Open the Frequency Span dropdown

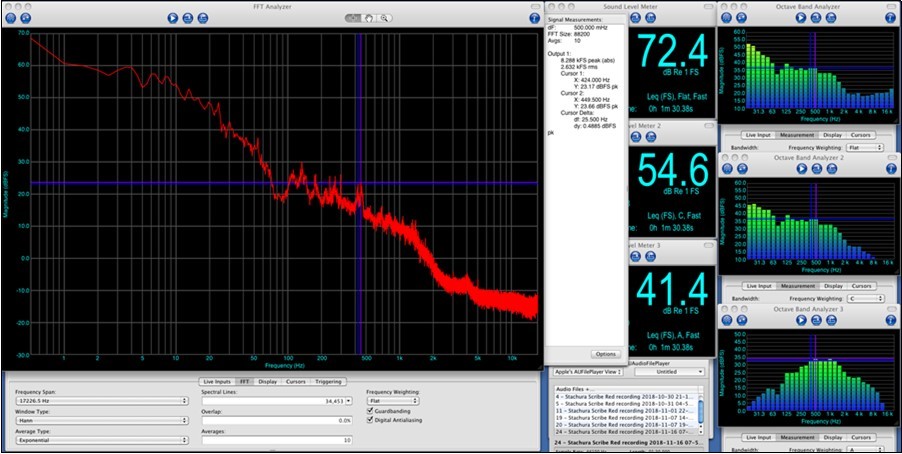point(100,400)
